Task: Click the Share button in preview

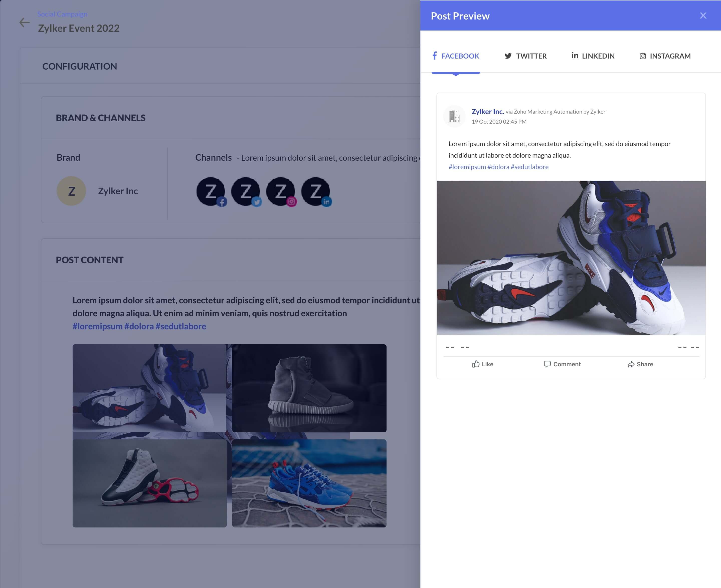Action: pos(640,364)
